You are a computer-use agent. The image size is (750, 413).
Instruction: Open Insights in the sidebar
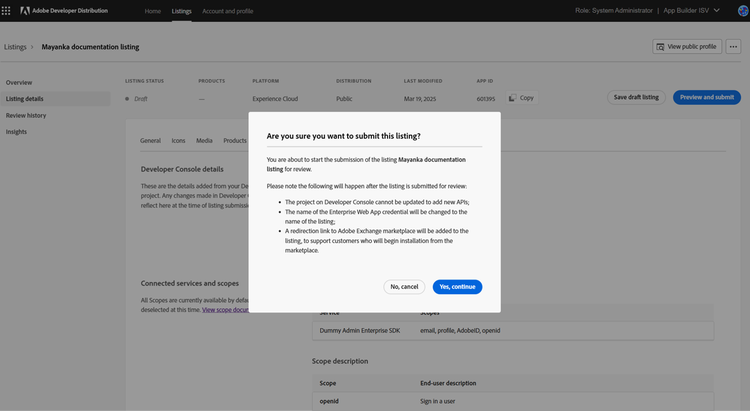[16, 132]
